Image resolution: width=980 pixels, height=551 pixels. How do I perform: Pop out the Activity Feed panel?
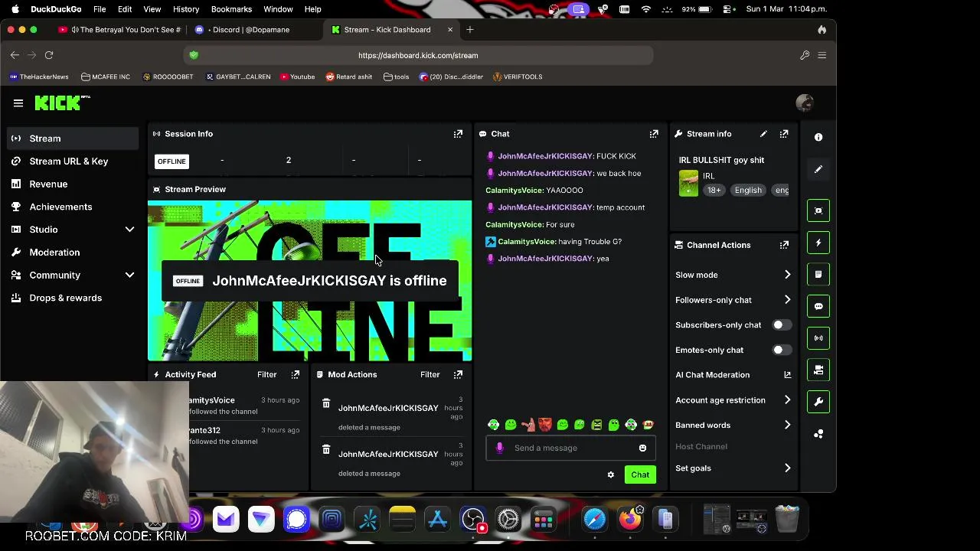coord(296,374)
